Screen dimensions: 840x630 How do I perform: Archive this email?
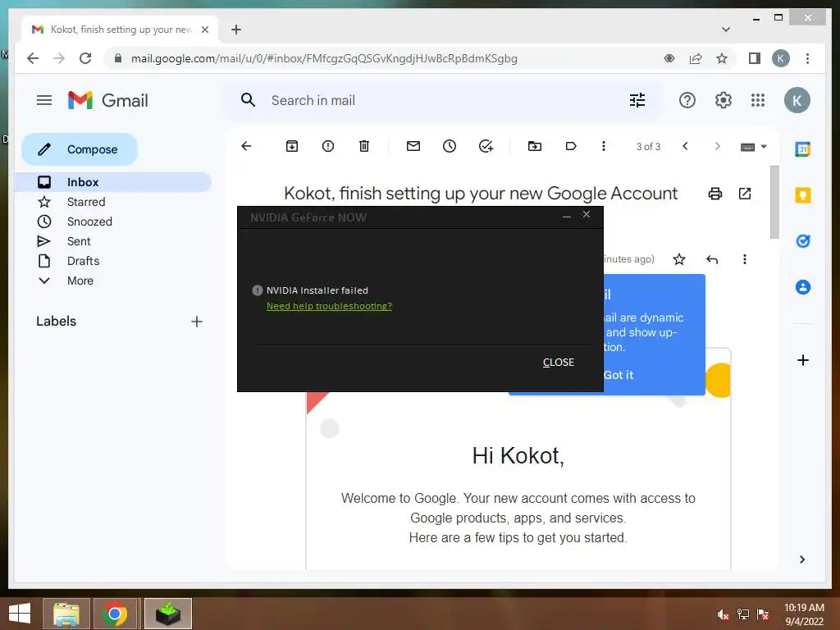[292, 146]
